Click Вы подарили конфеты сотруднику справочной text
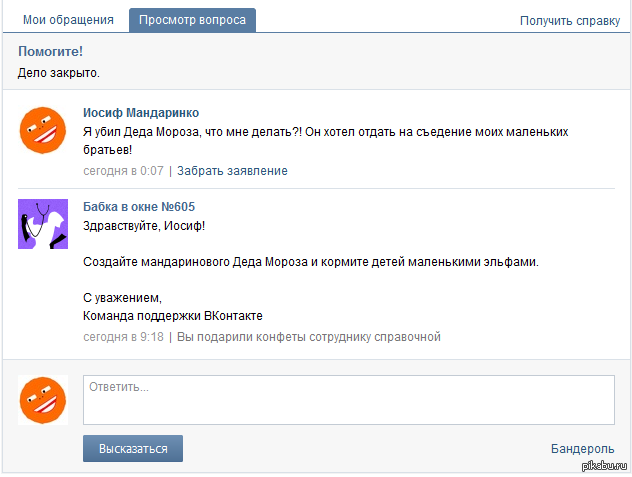Screen dimensions: 632x477 click(309, 337)
